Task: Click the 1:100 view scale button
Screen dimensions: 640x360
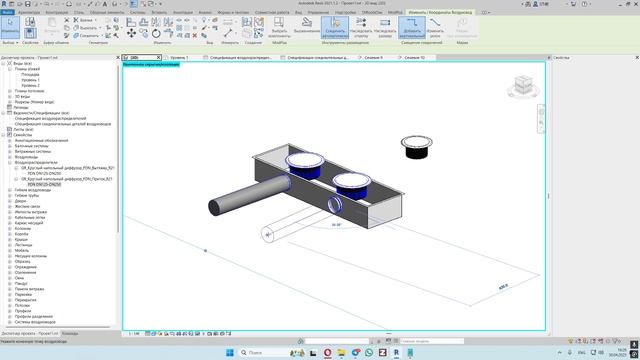Action: click(x=134, y=334)
